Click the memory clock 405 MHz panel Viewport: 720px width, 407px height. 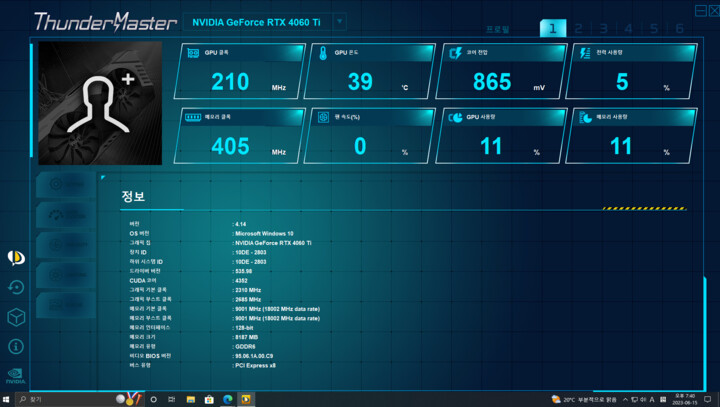(x=238, y=136)
